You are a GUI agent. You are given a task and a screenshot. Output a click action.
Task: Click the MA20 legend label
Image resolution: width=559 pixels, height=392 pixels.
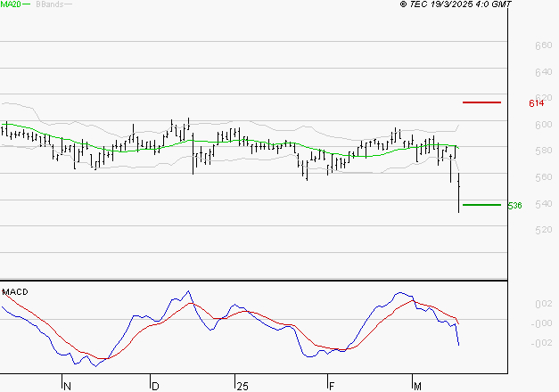point(10,4)
